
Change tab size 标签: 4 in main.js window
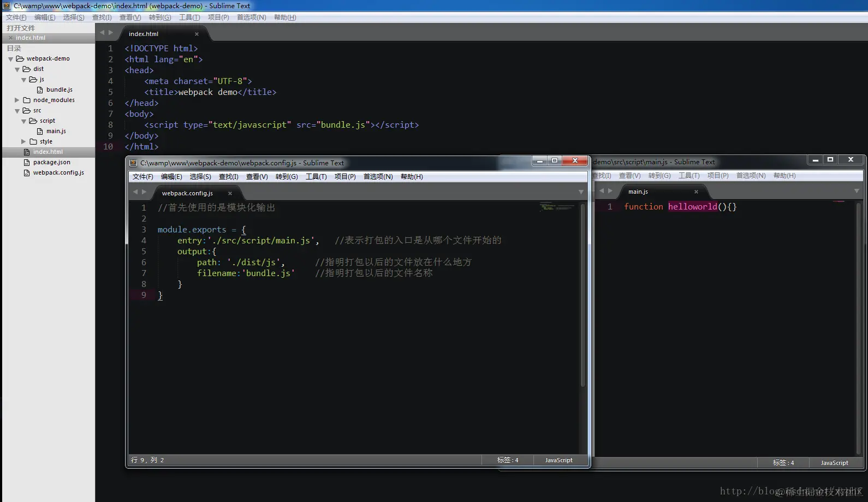click(783, 463)
